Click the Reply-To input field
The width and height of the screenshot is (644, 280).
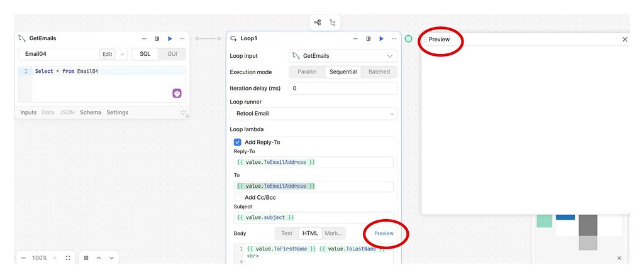pyautogui.click(x=313, y=163)
